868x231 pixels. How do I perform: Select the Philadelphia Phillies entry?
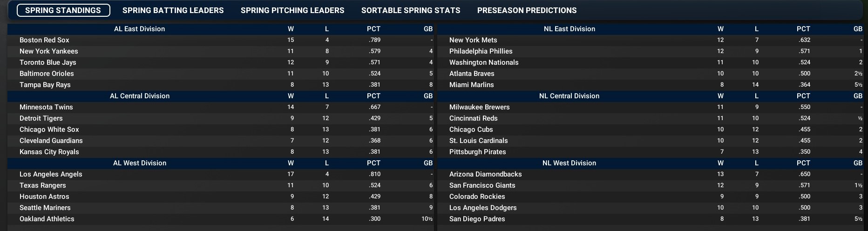pyautogui.click(x=481, y=51)
